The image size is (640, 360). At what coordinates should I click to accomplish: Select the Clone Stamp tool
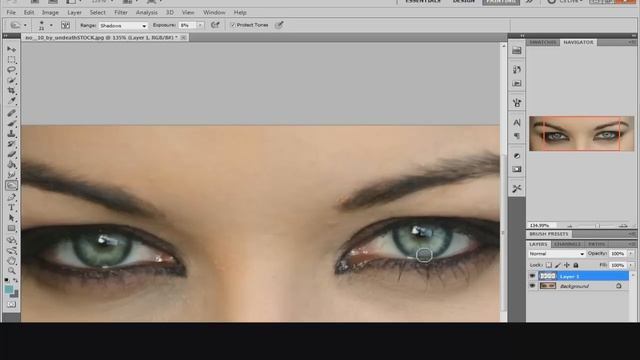tap(11, 133)
